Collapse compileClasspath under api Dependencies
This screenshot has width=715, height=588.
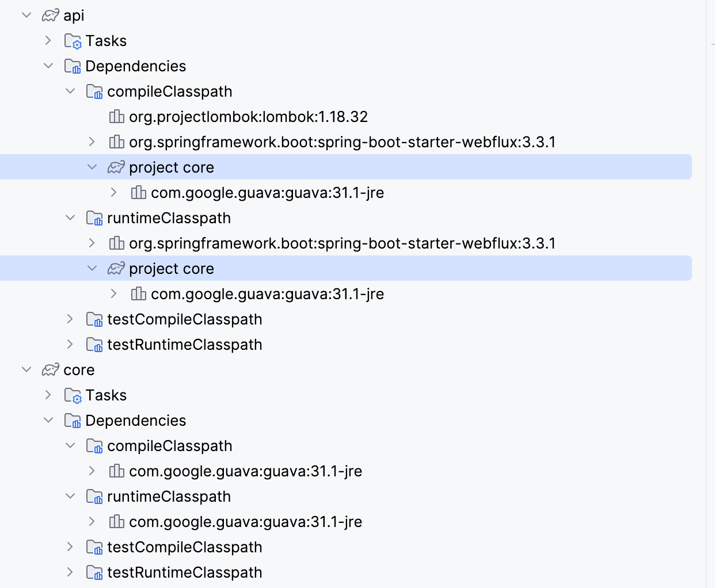point(70,91)
